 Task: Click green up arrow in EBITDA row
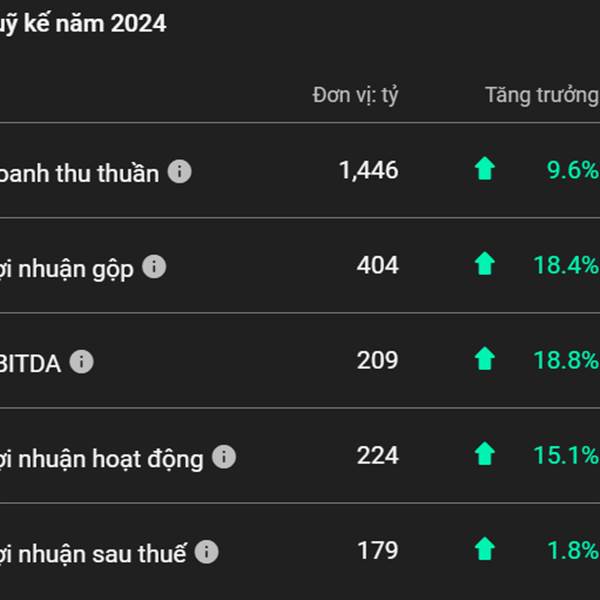pos(485,359)
